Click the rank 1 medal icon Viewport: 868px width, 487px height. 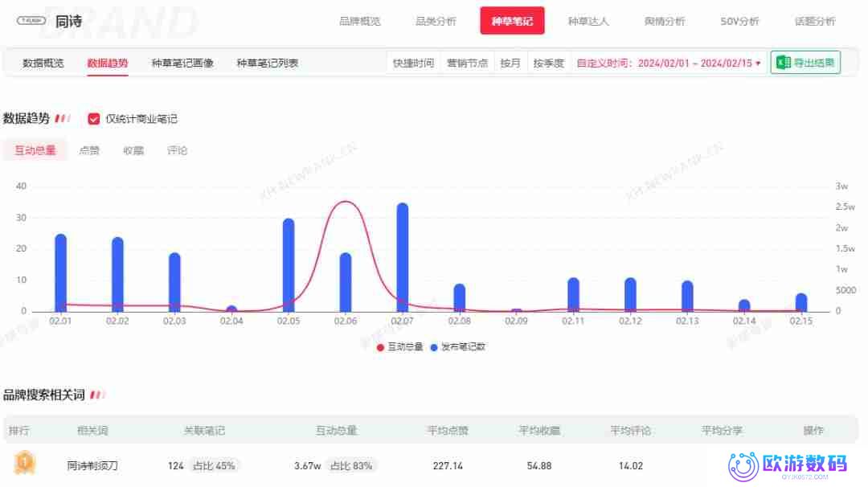24,463
